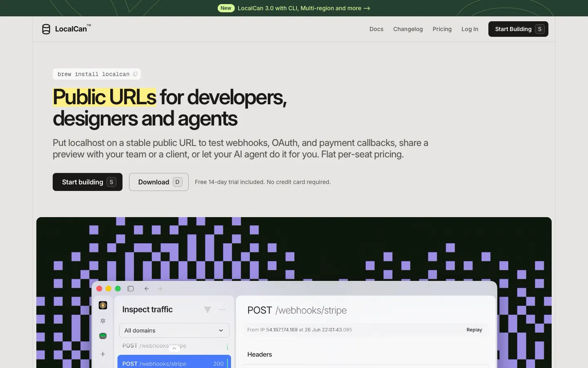Toggle the sidebar icon in the app window toolbar
This screenshot has height=368, width=588.
tap(131, 289)
